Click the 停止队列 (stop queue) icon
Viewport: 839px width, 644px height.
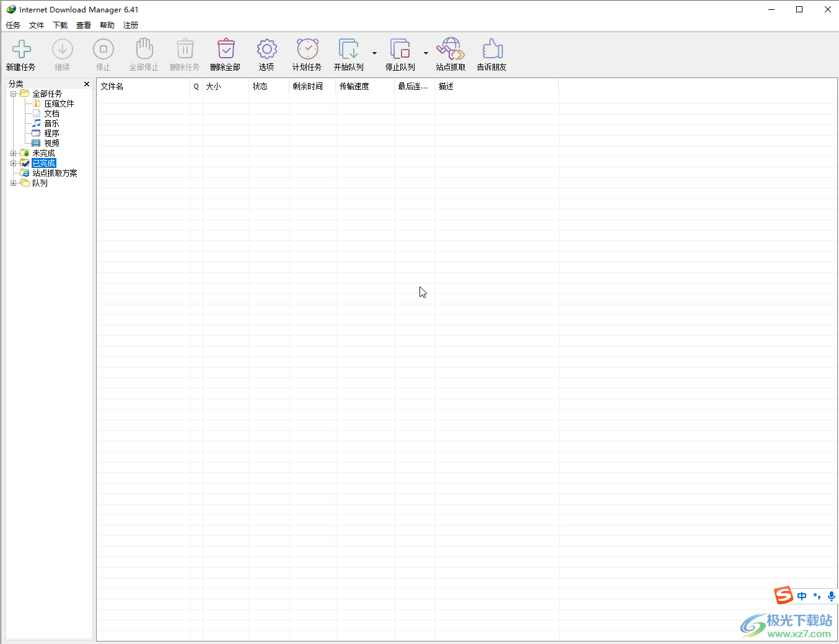[400, 49]
